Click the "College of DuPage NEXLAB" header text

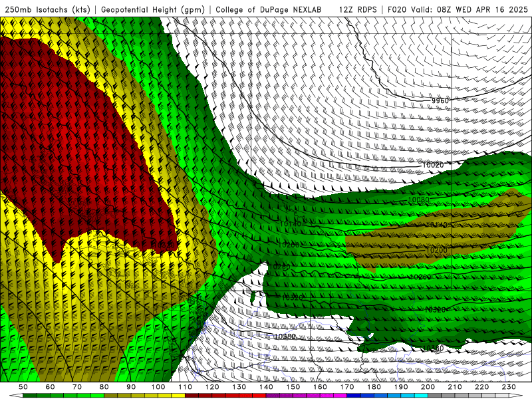[x=269, y=10]
